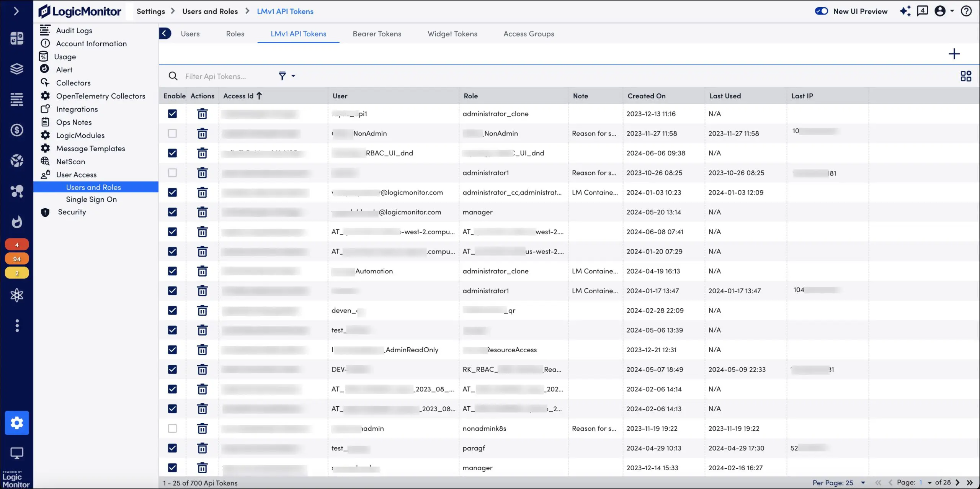Open LogicModules in settings menu

80,136
